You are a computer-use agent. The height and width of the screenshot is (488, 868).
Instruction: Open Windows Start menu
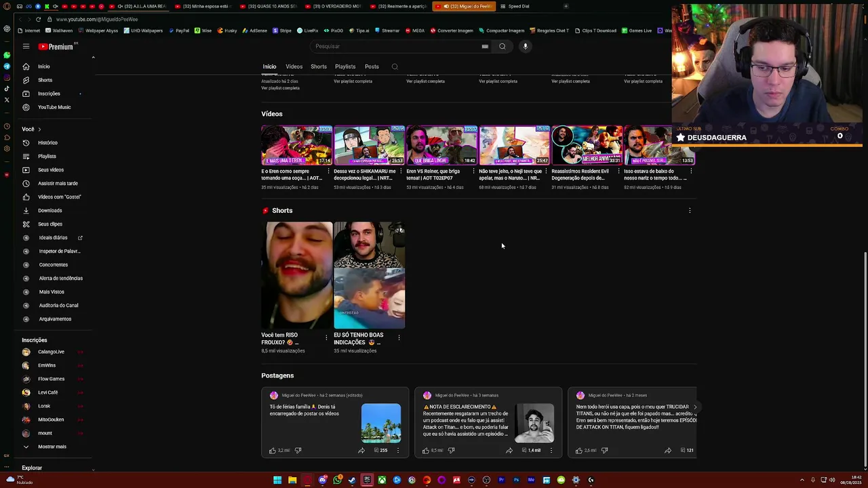click(x=277, y=480)
